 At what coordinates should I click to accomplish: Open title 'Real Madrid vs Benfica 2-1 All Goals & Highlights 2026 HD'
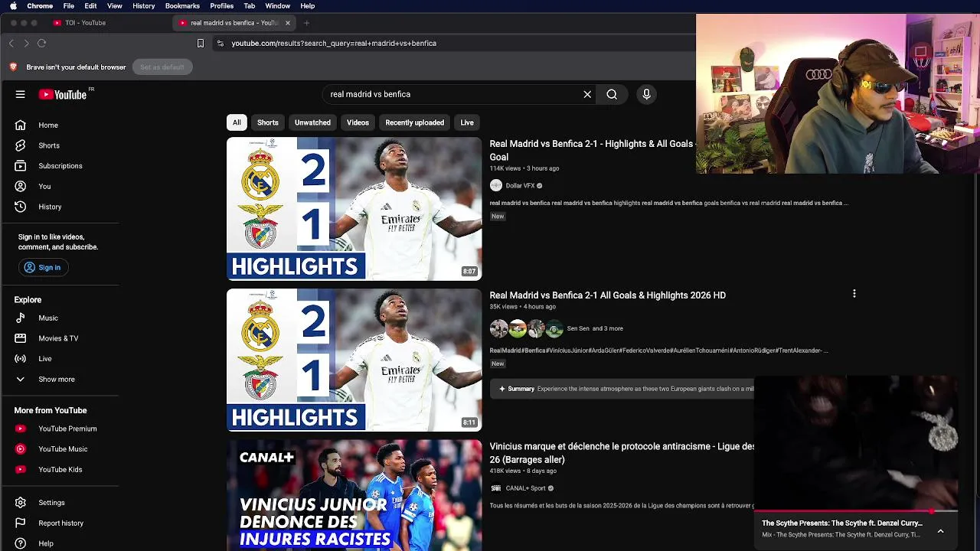tap(607, 295)
